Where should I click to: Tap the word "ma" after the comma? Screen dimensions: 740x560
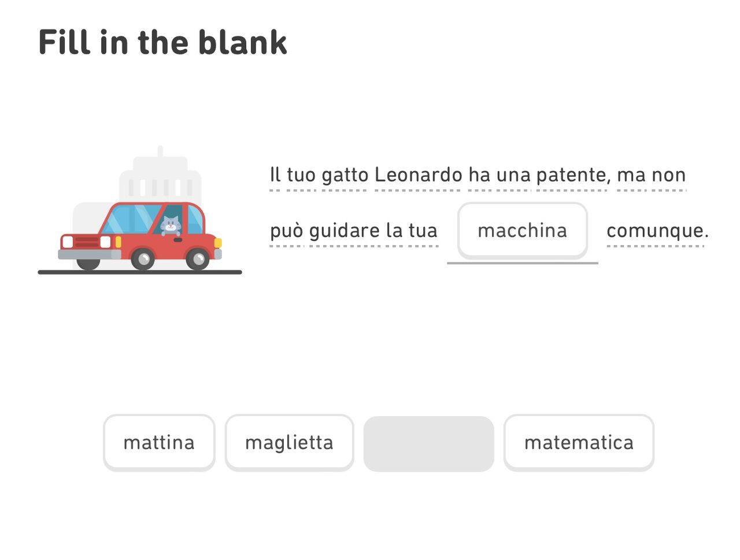pos(631,175)
